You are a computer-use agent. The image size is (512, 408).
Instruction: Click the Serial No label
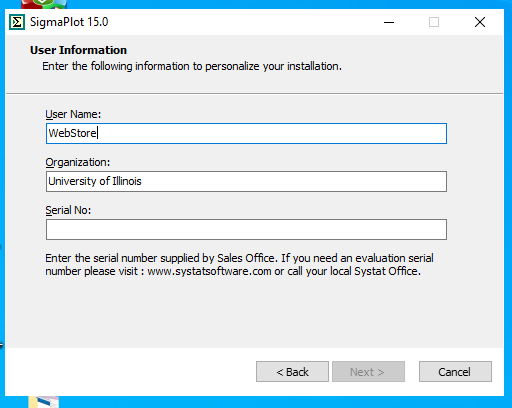tap(68, 210)
